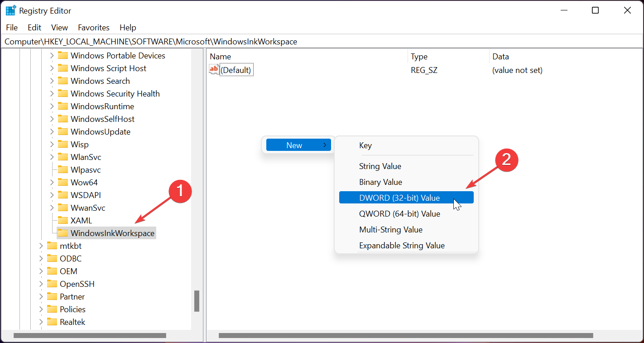This screenshot has height=343, width=644.
Task: Click the OpenSSH folder icon
Action: (x=52, y=284)
